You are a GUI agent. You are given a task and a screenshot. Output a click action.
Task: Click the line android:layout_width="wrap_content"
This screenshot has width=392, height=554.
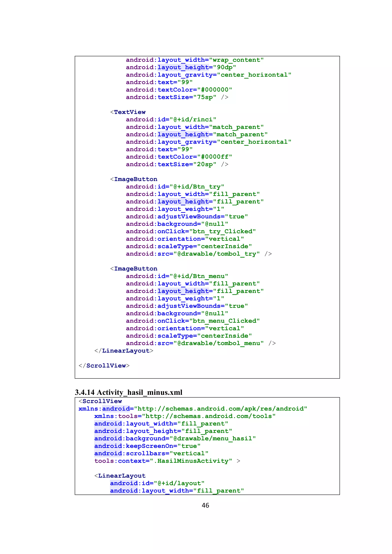[195, 60]
